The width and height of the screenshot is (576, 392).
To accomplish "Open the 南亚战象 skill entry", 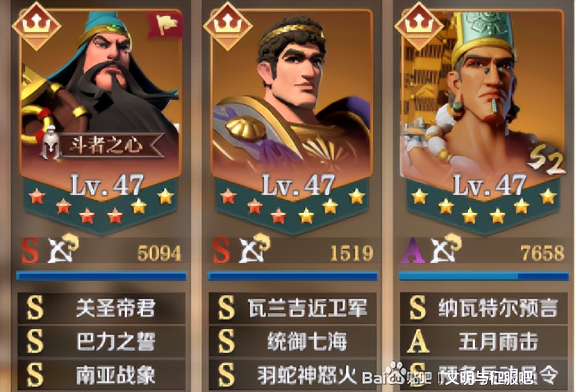I will click(102, 375).
